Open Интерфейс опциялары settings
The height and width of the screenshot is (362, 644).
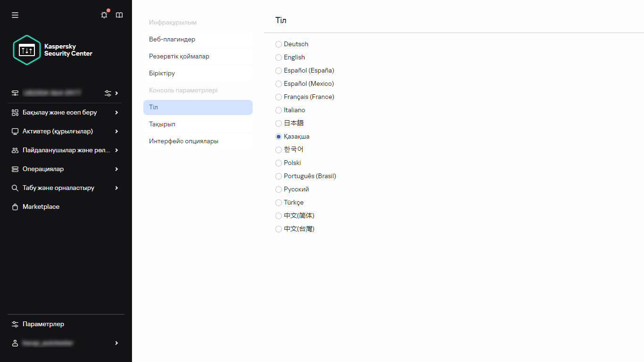183,141
